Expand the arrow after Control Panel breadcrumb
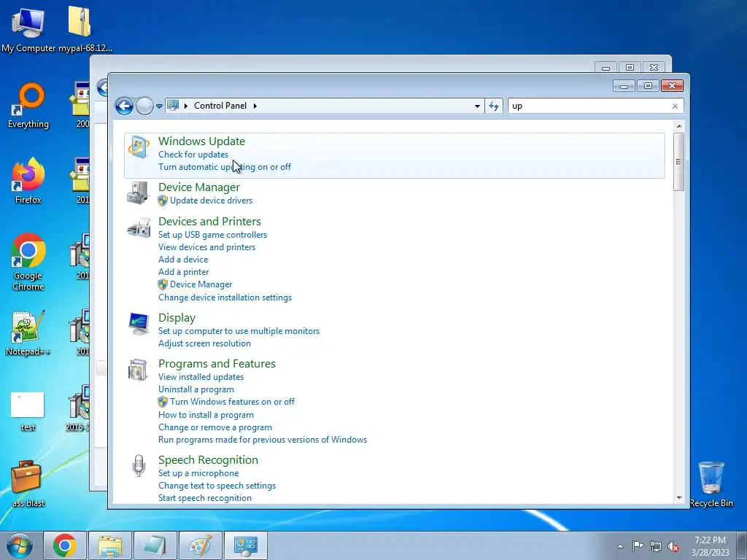This screenshot has width=747, height=560. point(255,106)
